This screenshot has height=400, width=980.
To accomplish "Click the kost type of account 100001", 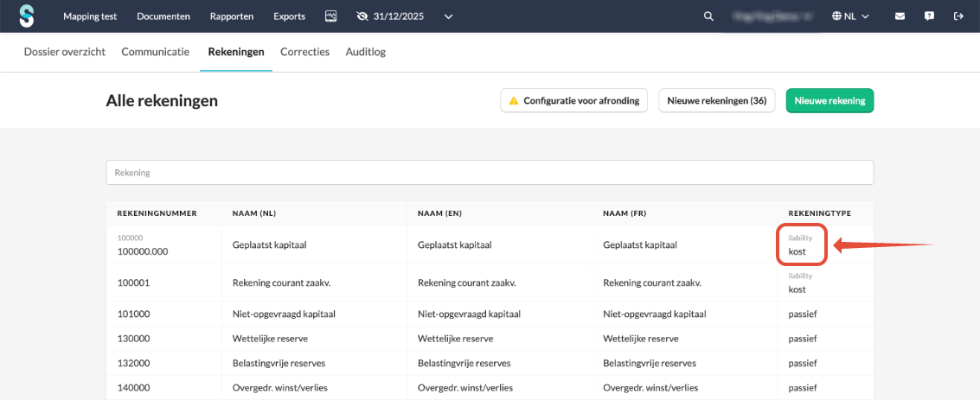I will click(x=797, y=289).
